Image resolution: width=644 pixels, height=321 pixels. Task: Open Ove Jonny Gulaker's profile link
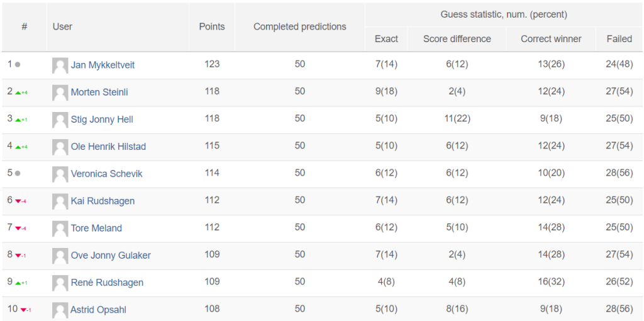click(111, 256)
